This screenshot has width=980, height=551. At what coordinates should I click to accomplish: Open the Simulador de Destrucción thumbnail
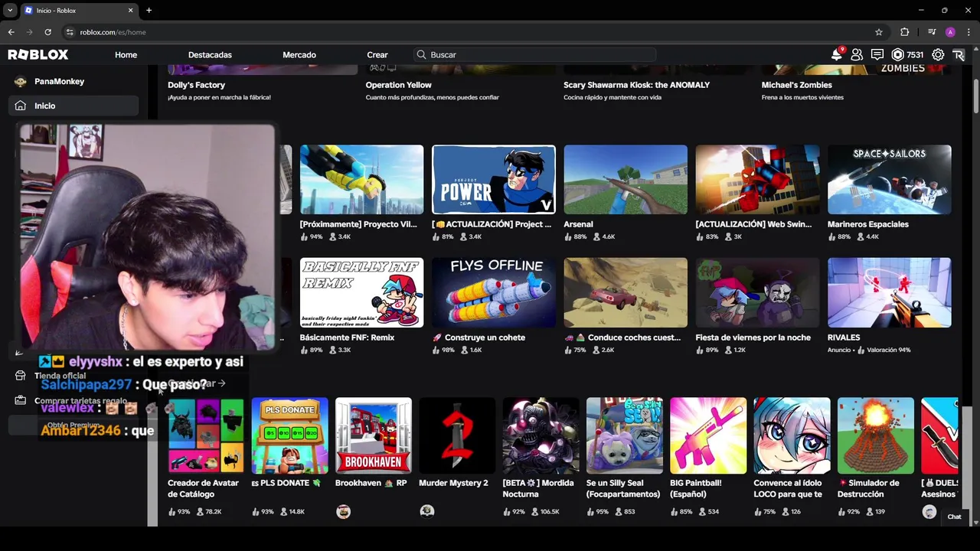coord(876,435)
